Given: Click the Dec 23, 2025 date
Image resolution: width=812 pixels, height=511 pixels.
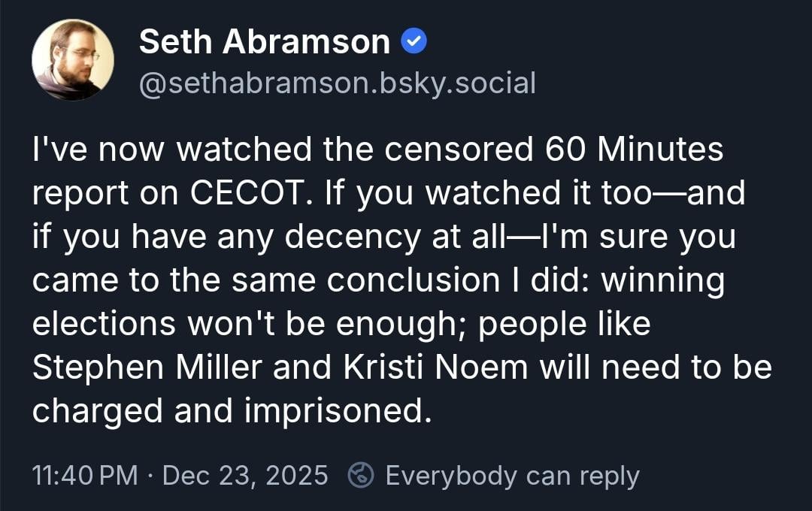Looking at the screenshot, I should click(245, 476).
